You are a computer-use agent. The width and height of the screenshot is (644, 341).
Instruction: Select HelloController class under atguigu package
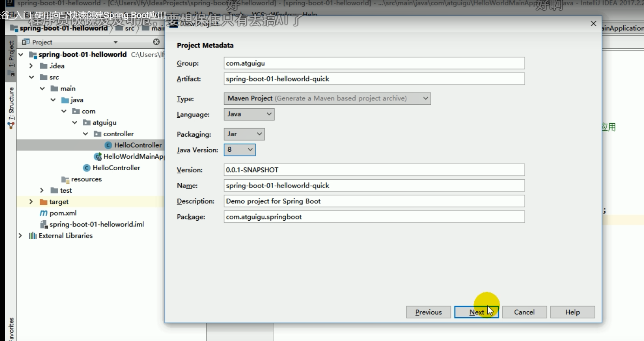116,168
